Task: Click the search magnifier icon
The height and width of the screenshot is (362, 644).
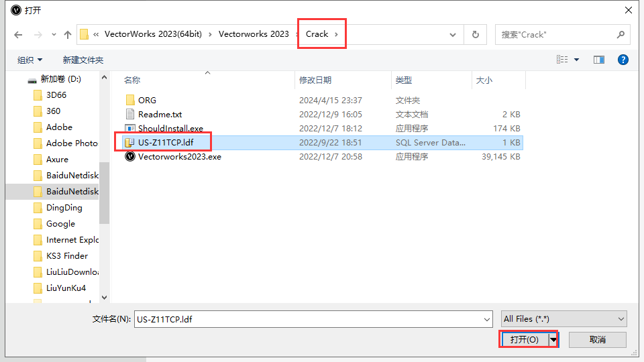Action: [621, 35]
